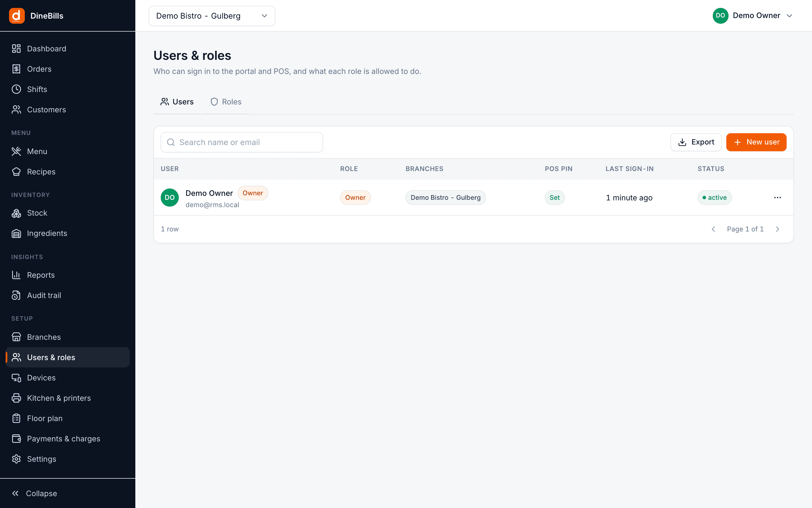Go to Stock inventory item
Viewport: 812px width, 508px height.
coord(67,213)
